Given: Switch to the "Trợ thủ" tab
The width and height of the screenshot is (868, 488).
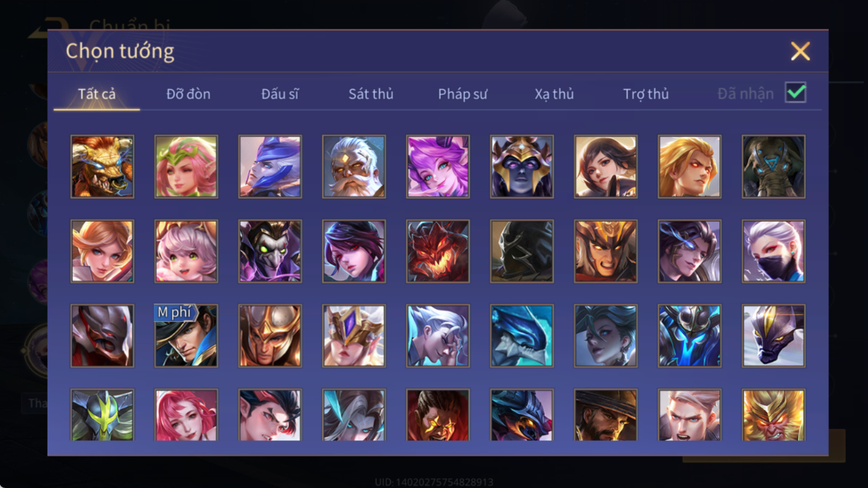Looking at the screenshot, I should (645, 94).
